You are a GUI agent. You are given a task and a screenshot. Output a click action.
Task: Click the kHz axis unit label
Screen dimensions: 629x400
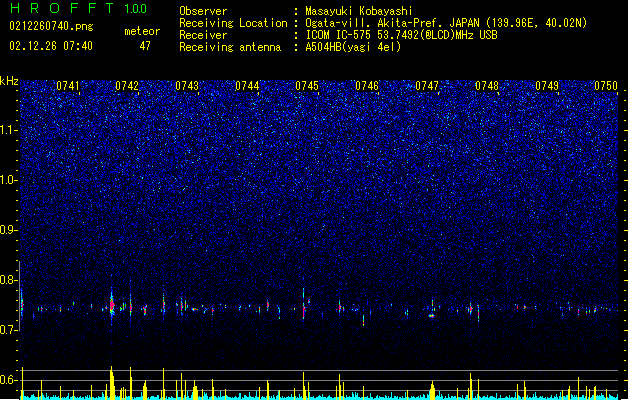coord(9,81)
